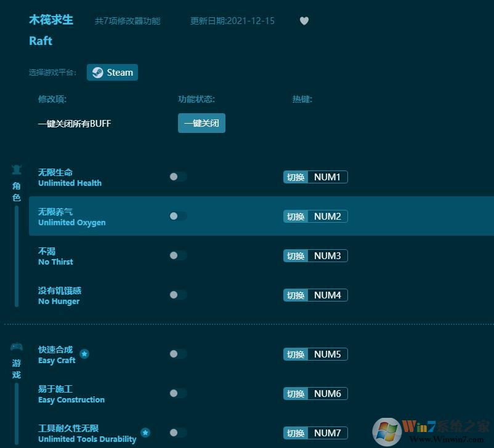Toggle the No Hunger switch on
The height and width of the screenshot is (448, 494).
tap(177, 295)
